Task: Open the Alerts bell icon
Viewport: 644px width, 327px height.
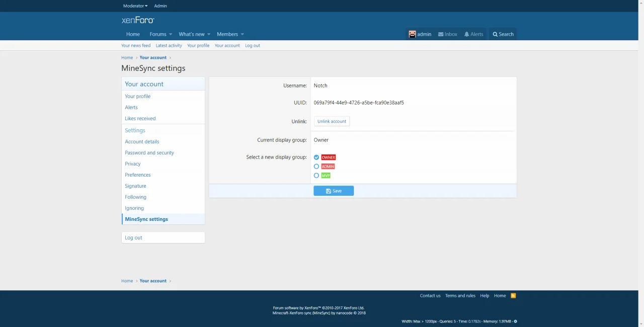Action: point(467,34)
